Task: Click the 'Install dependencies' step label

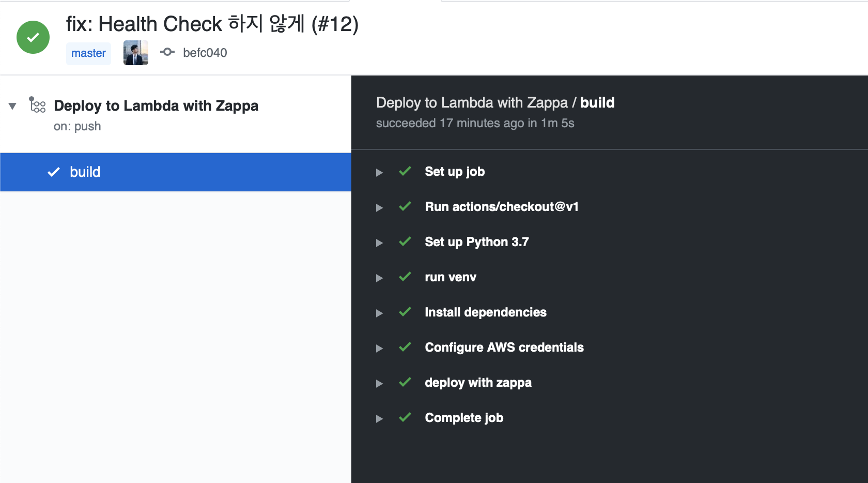Action: (486, 312)
